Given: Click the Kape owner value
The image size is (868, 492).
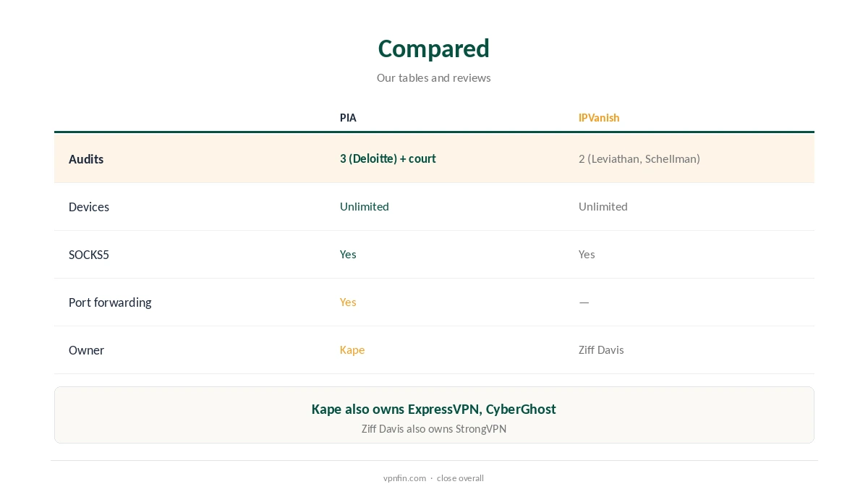Looking at the screenshot, I should pos(352,349).
